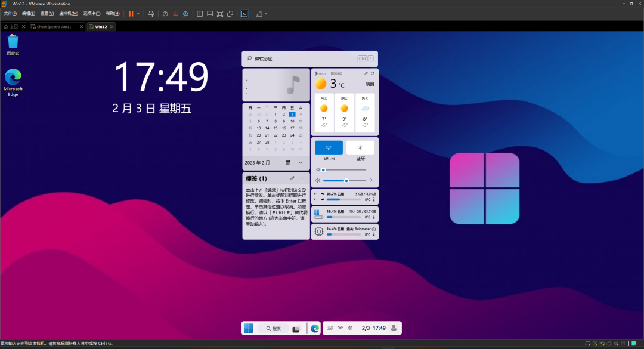Suspend the virtual machine with the pause toolbar icon
644x349 pixels.
(x=131, y=13)
